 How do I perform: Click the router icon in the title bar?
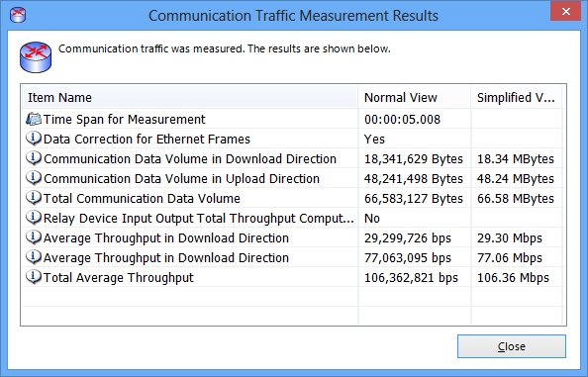(x=18, y=16)
